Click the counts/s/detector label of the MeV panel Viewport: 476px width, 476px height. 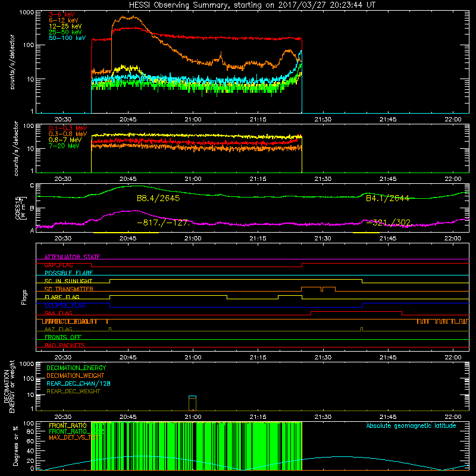pos(16,148)
